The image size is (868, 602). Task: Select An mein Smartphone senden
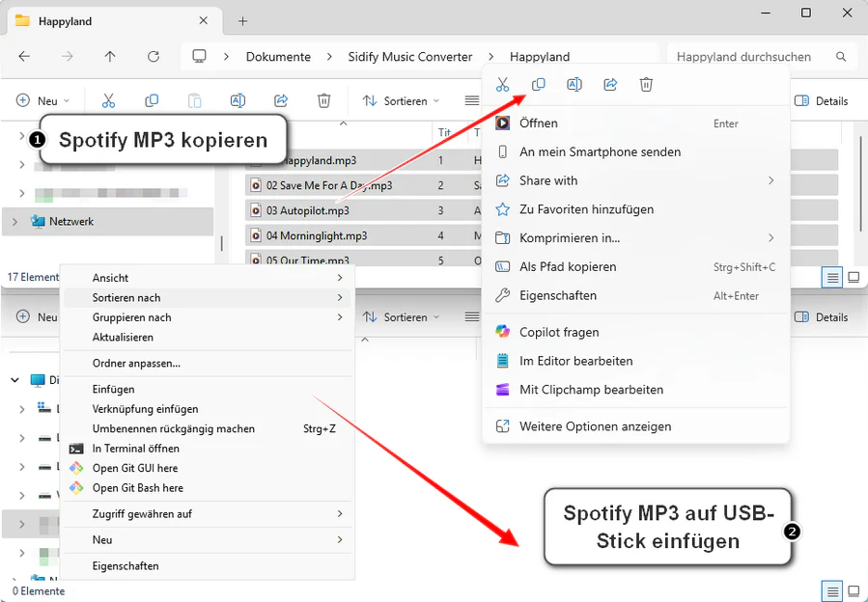click(x=635, y=151)
